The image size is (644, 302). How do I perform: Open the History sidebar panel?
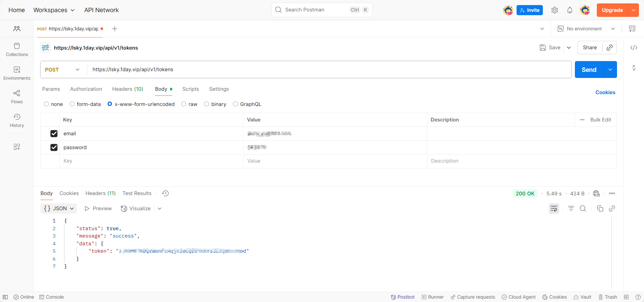tap(17, 120)
